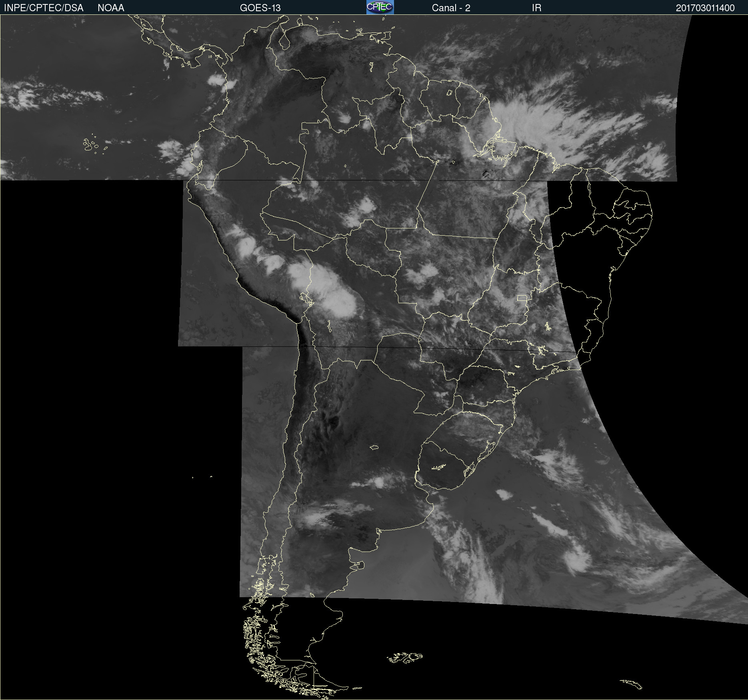Click the IR label in header

click(536, 8)
